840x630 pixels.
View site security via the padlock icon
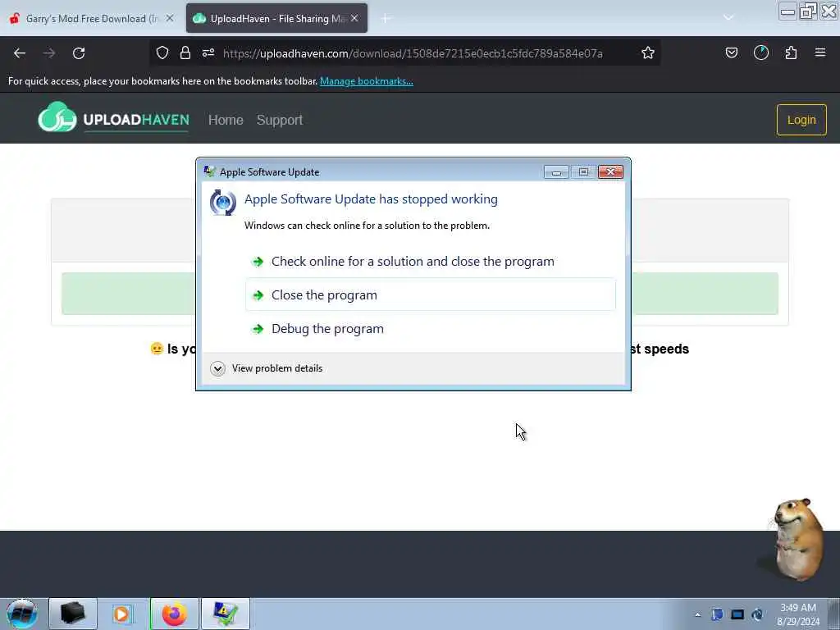(x=185, y=52)
